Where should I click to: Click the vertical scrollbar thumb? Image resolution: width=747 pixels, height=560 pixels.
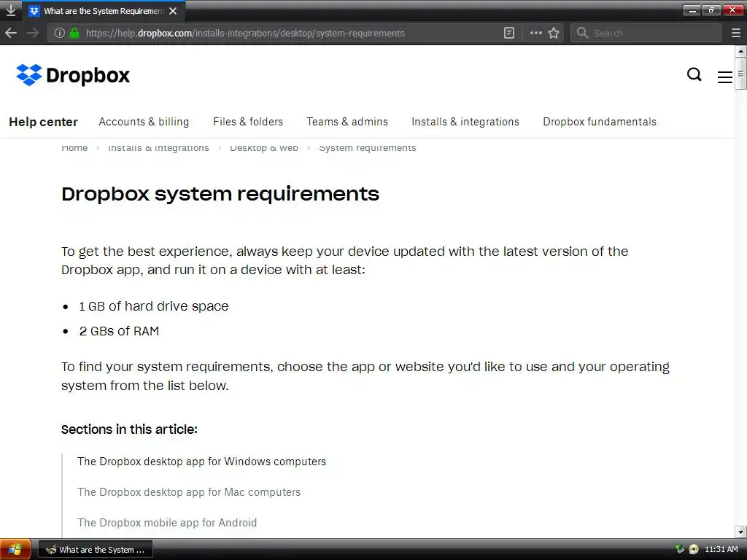click(x=741, y=74)
